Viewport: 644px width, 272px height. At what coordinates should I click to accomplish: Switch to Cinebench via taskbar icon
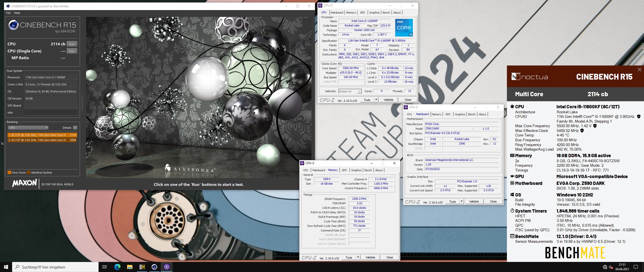click(x=154, y=267)
